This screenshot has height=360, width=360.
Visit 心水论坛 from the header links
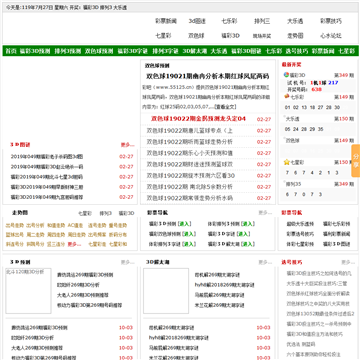(331, 36)
